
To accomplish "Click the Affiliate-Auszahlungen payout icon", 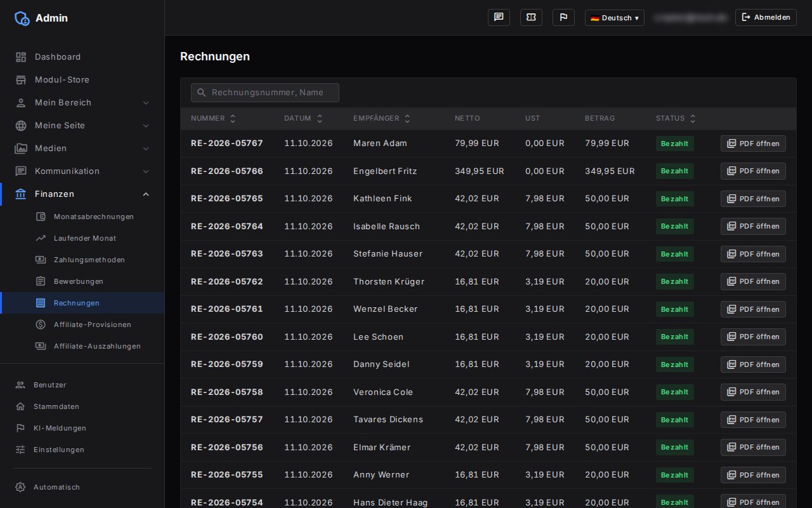I will [41, 346].
